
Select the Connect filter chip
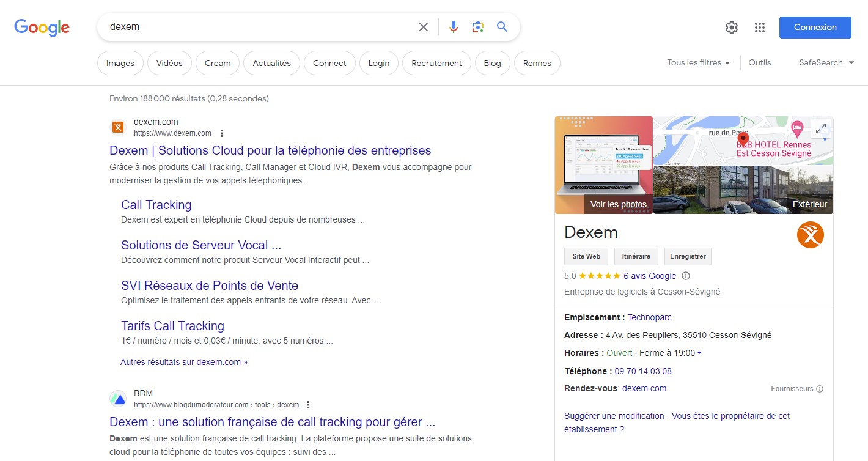tap(329, 63)
